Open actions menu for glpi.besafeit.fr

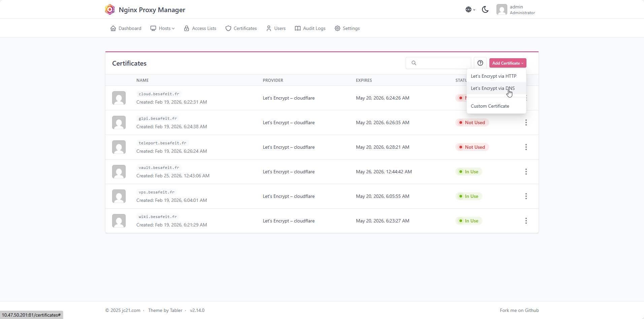pos(526,122)
